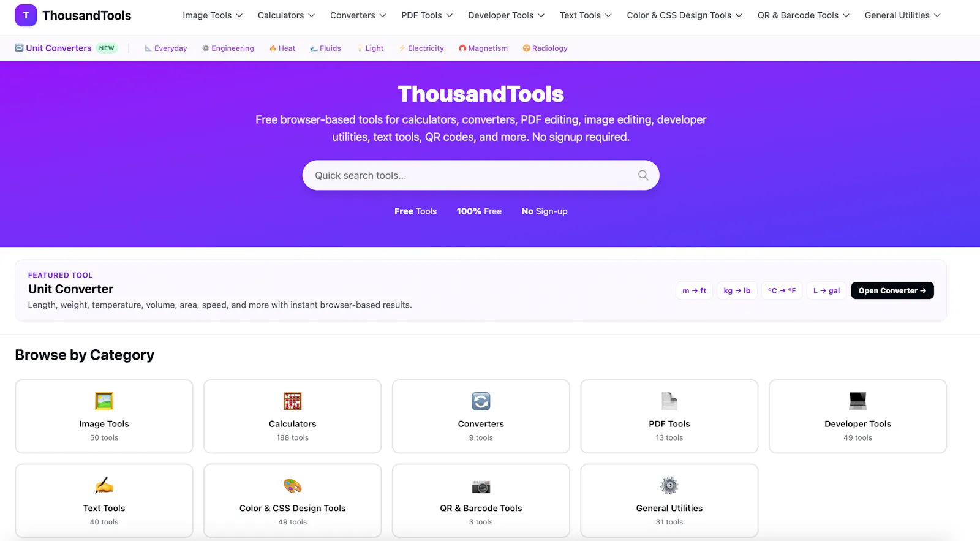Click the Unit Converters icon in subnav
The width and height of the screenshot is (980, 541).
coord(19,48)
